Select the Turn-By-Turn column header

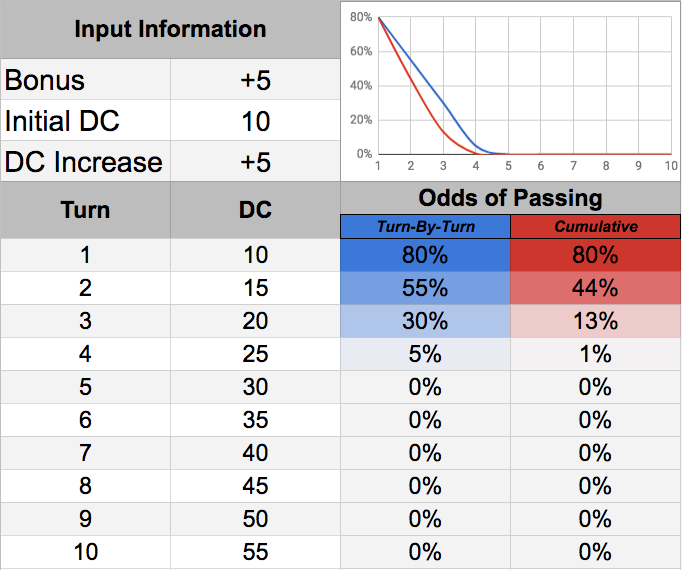[426, 227]
